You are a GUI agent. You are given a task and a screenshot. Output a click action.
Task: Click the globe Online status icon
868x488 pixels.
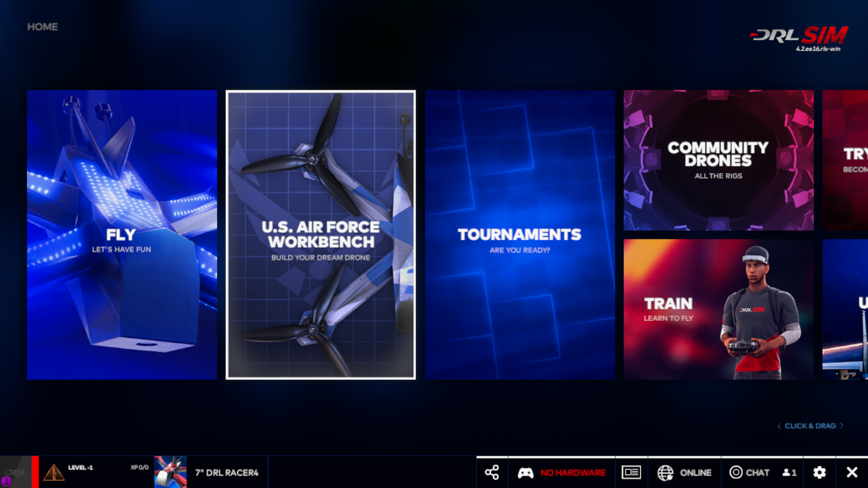[x=665, y=472]
